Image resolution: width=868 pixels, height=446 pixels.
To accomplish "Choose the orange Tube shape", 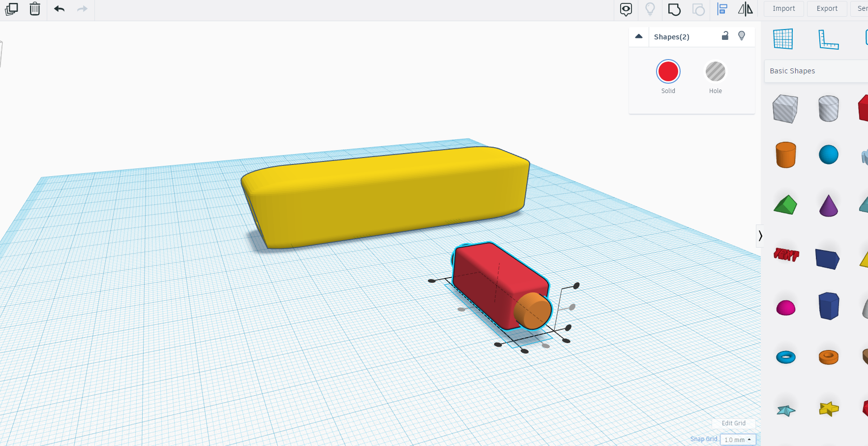I will (x=829, y=357).
